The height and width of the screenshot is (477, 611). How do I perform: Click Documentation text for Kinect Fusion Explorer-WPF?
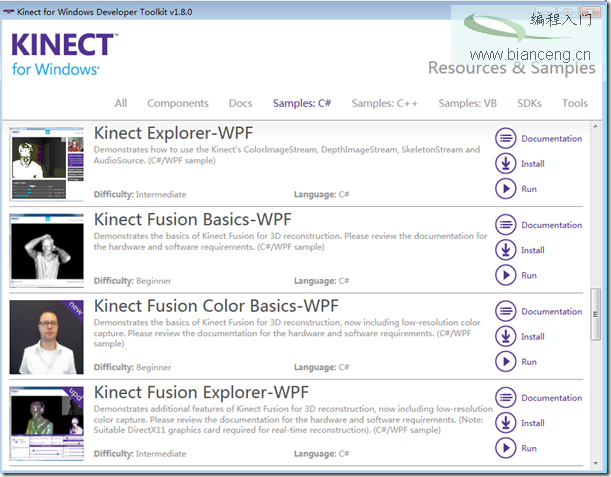tap(552, 398)
